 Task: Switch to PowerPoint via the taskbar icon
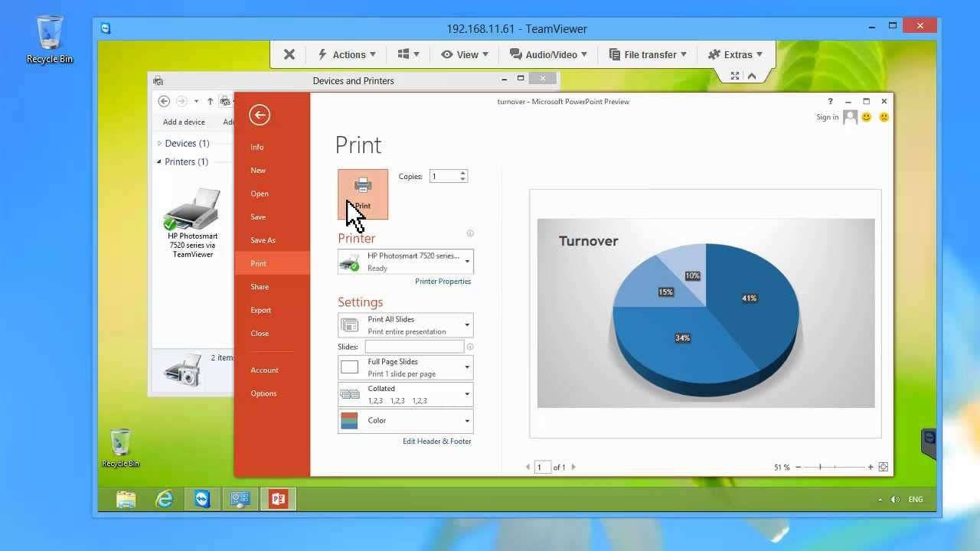(278, 499)
